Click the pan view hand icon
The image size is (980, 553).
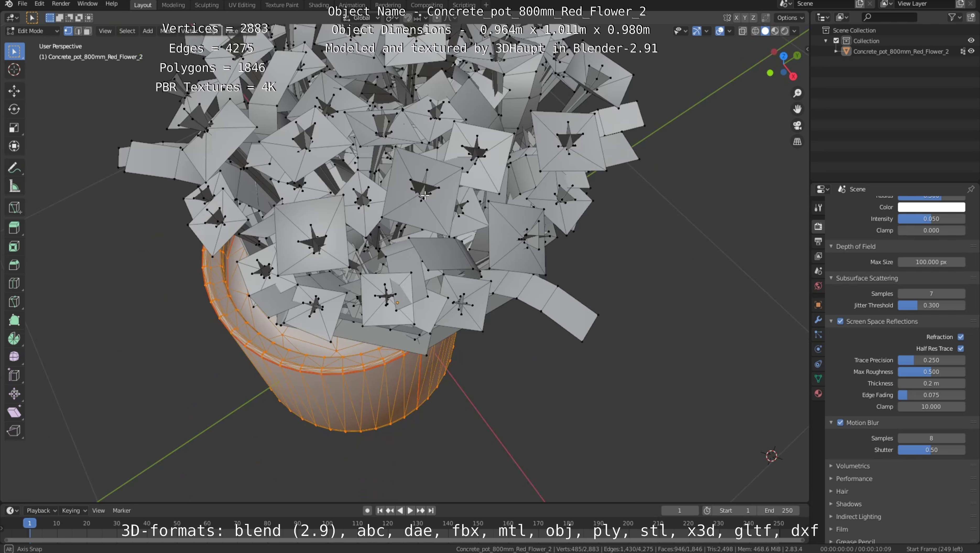pyautogui.click(x=797, y=109)
